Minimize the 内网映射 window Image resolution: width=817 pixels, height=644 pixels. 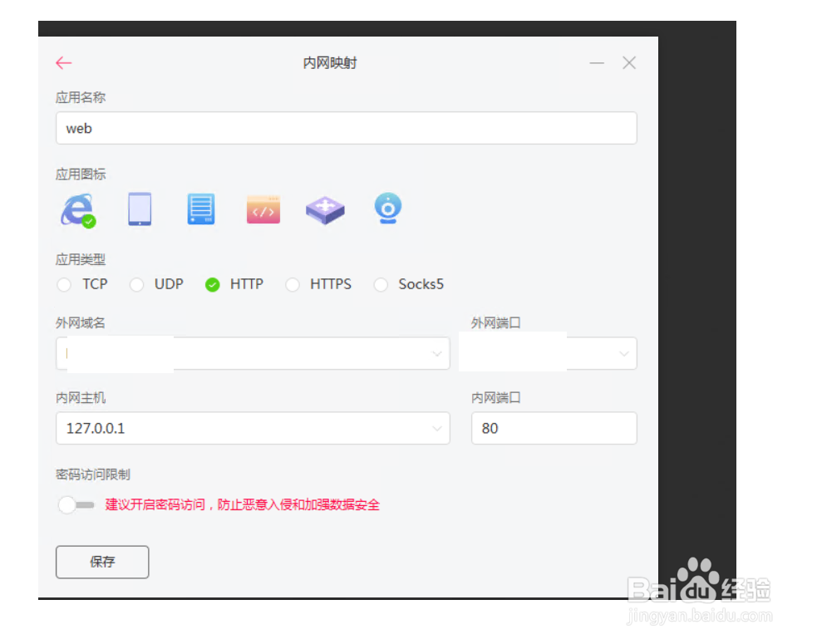click(597, 63)
